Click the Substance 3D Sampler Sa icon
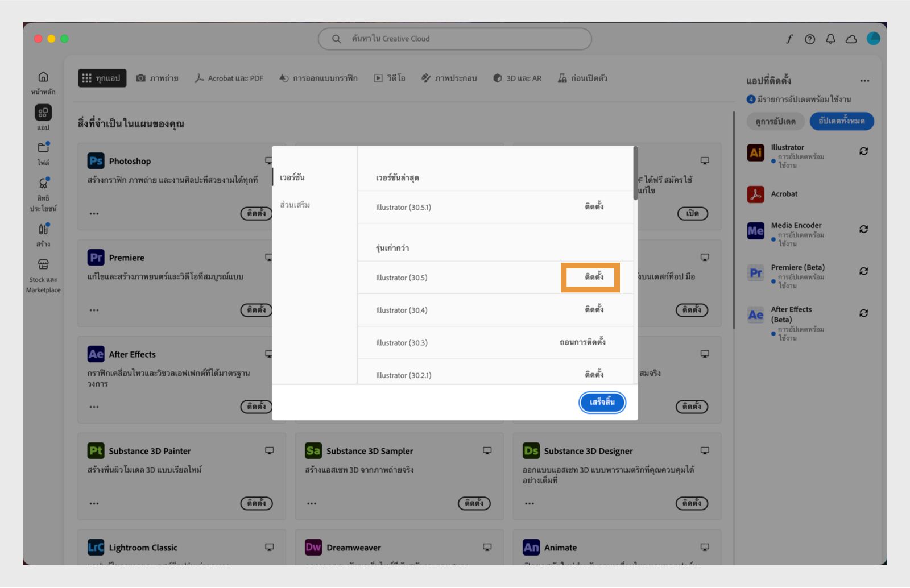The width and height of the screenshot is (910, 588). click(x=313, y=451)
